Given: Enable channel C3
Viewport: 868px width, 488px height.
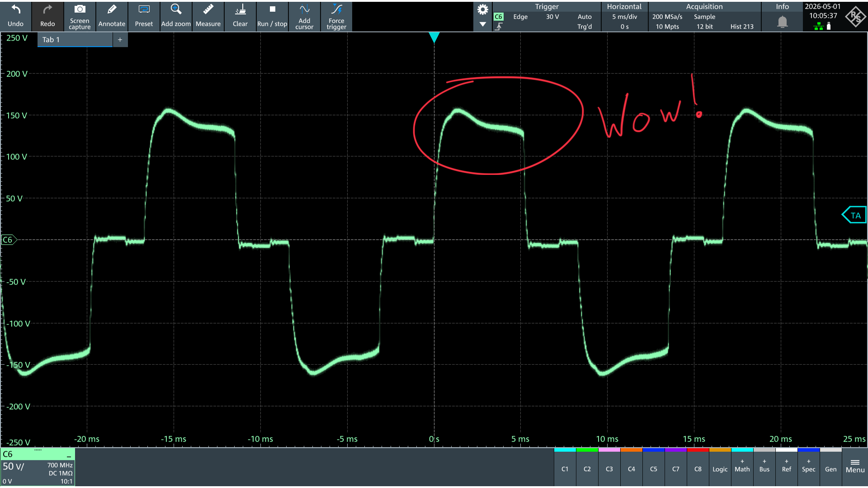Looking at the screenshot, I should pyautogui.click(x=609, y=467).
